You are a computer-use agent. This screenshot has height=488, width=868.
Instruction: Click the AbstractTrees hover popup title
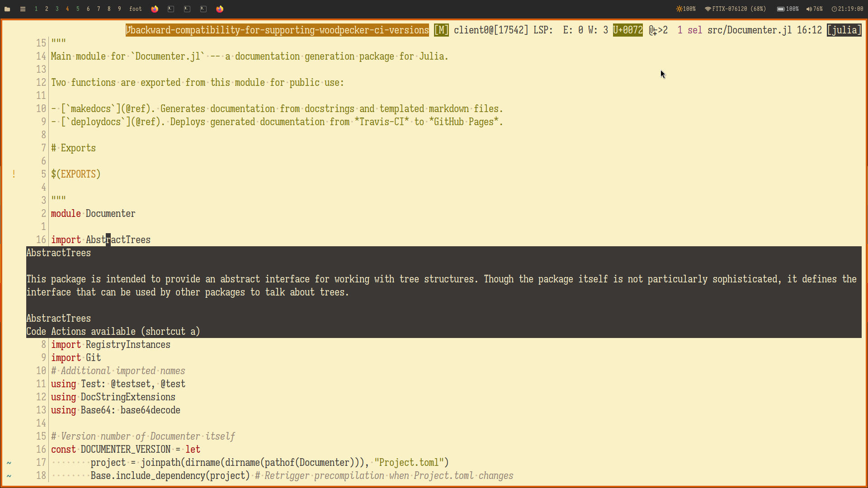point(58,253)
